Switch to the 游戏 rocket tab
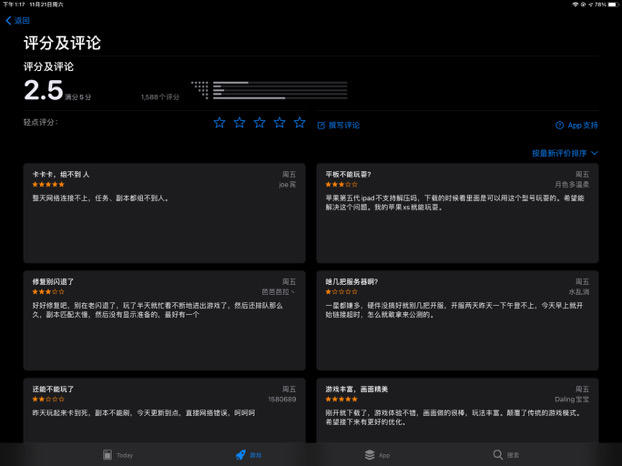Viewport: 622px width, 466px height. pos(248,455)
